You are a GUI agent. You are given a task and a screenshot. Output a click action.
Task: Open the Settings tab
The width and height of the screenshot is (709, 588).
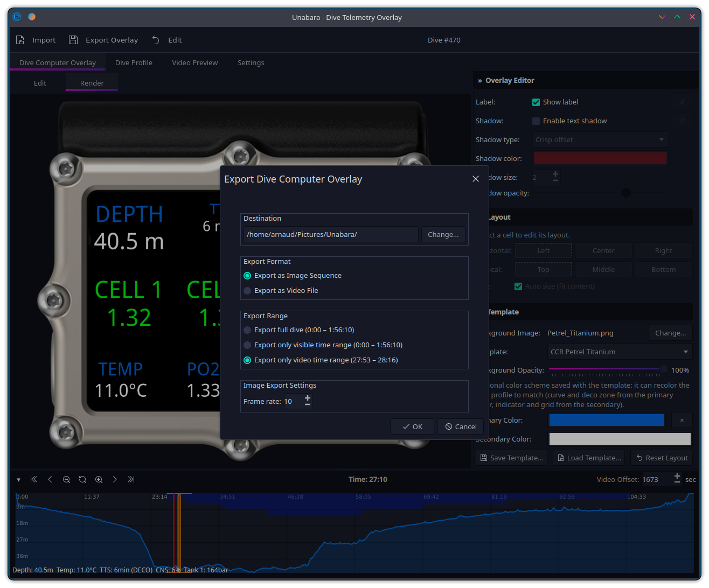[x=251, y=63]
